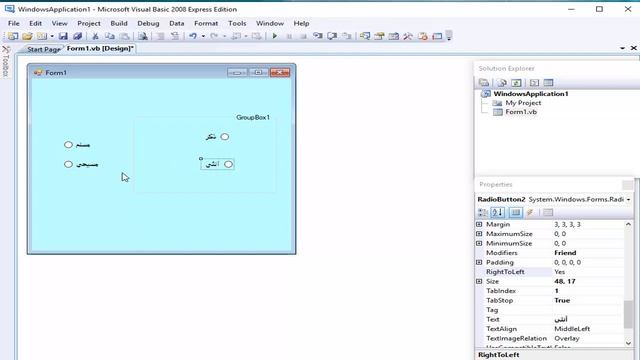This screenshot has width=640, height=360.
Task: Click the New Project toolbar icon
Action: (x=13, y=36)
